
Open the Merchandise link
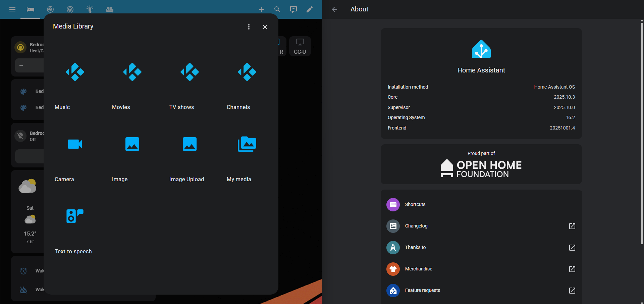[x=481, y=269]
